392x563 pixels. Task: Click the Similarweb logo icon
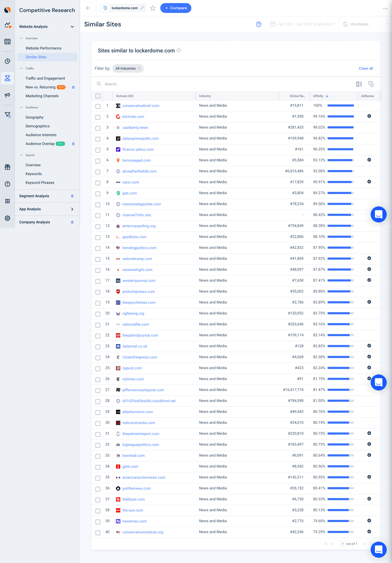click(x=8, y=10)
